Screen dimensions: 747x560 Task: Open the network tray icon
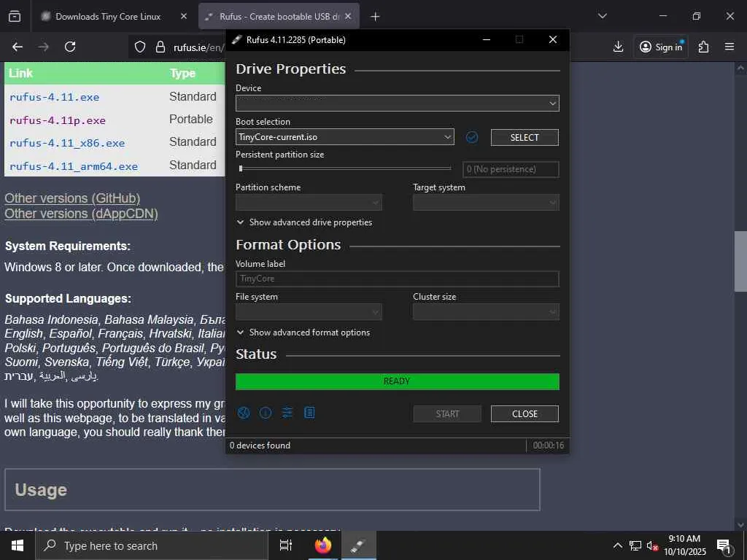pos(635,545)
